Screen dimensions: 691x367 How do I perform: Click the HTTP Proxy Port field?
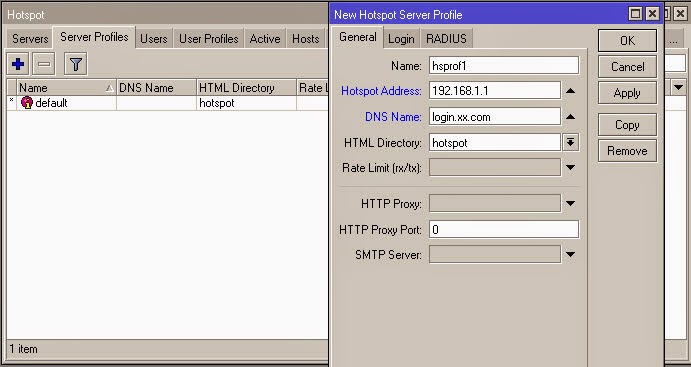tap(504, 230)
